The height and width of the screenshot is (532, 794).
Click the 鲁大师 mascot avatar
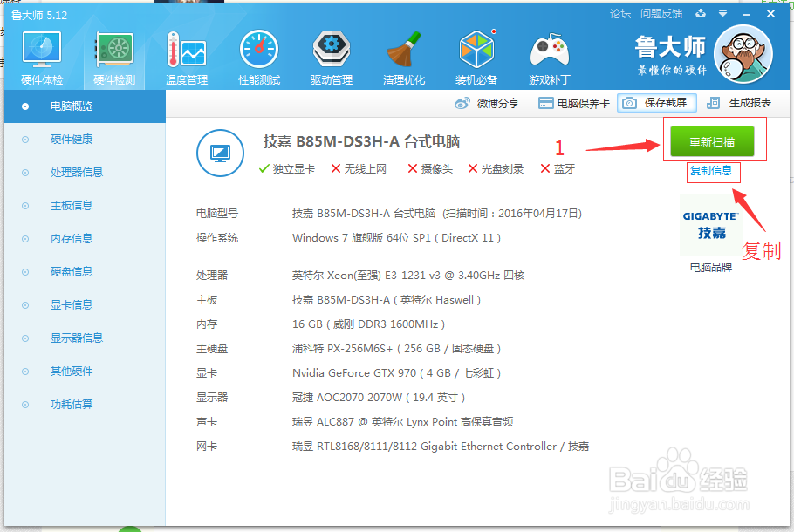pyautogui.click(x=743, y=54)
